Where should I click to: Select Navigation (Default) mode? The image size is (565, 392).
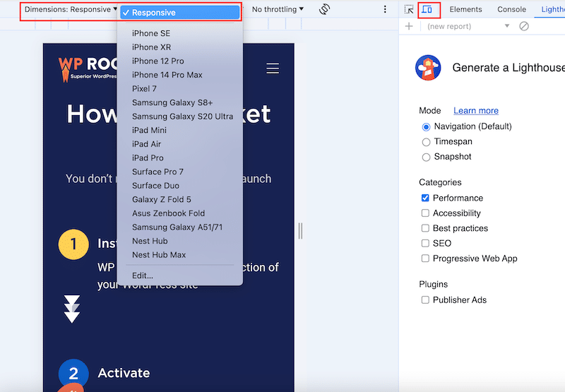point(426,127)
